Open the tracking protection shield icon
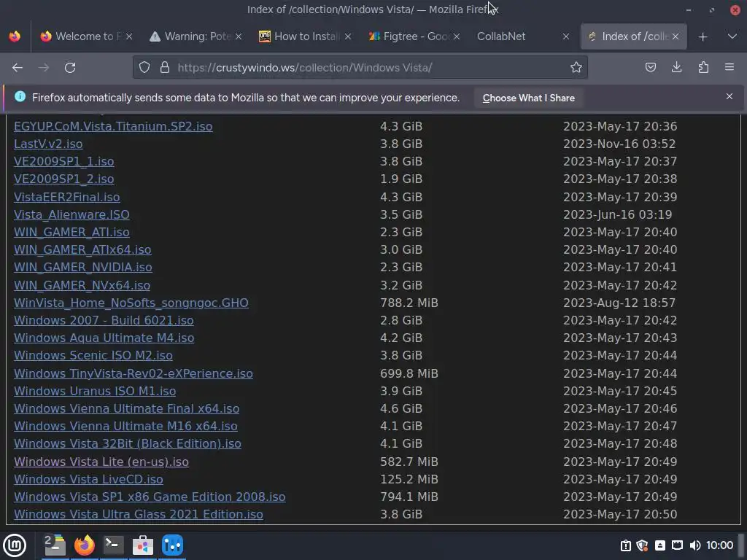747x560 pixels. click(x=144, y=68)
